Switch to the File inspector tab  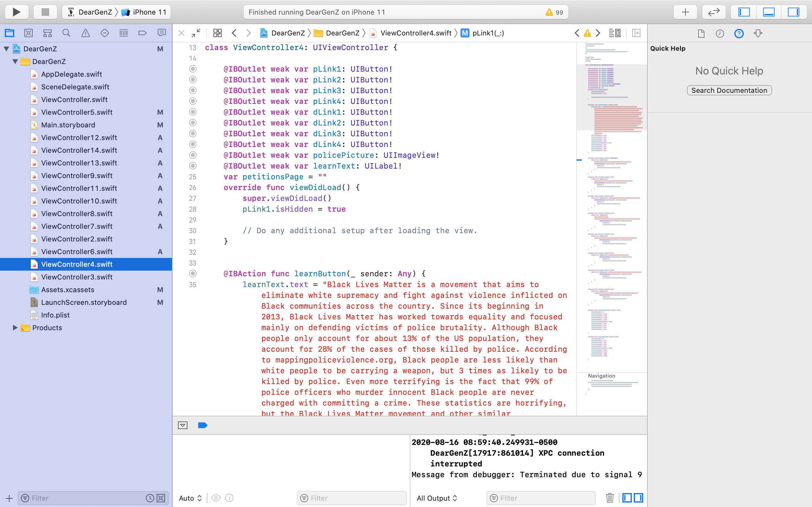coord(701,34)
